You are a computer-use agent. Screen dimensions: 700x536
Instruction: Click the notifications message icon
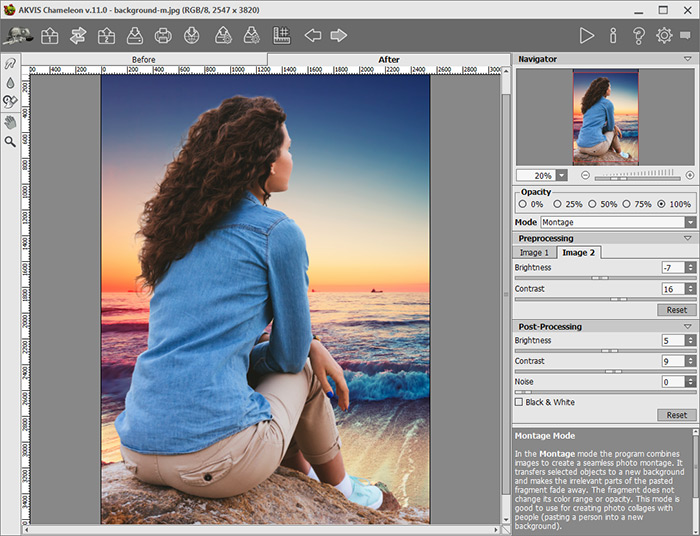click(x=685, y=35)
